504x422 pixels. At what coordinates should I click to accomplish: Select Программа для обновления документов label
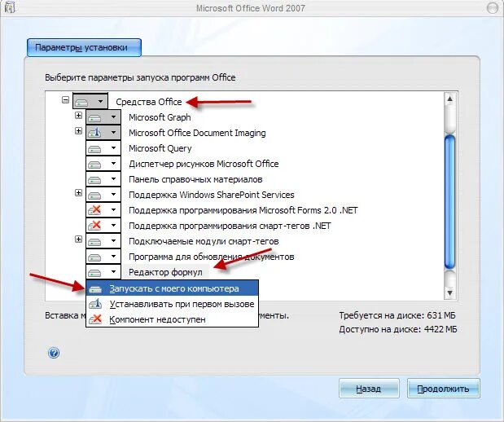click(x=211, y=257)
